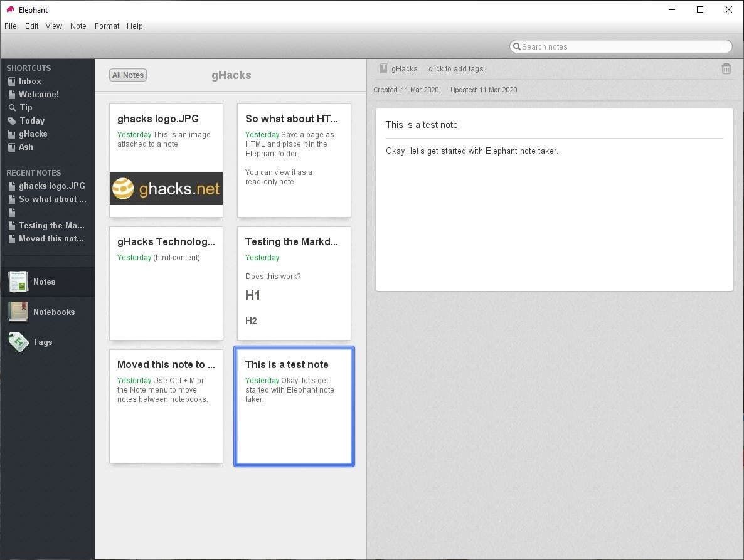Viewport: 744px width, 560px height.
Task: Select the This is a test note card
Action: point(294,406)
